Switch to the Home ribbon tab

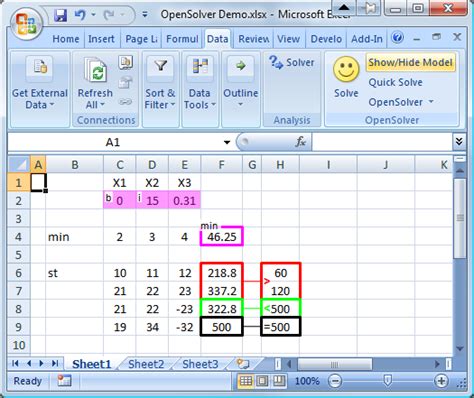coord(66,39)
